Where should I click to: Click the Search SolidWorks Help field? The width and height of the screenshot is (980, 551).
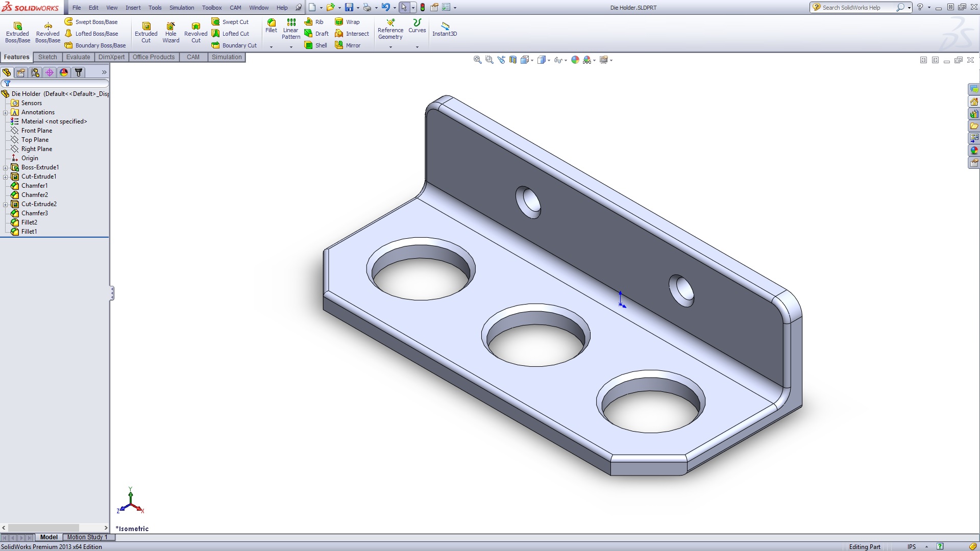[x=857, y=8]
